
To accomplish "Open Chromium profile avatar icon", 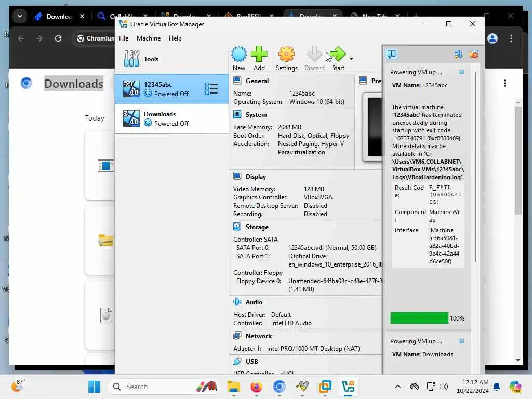I will (493, 38).
